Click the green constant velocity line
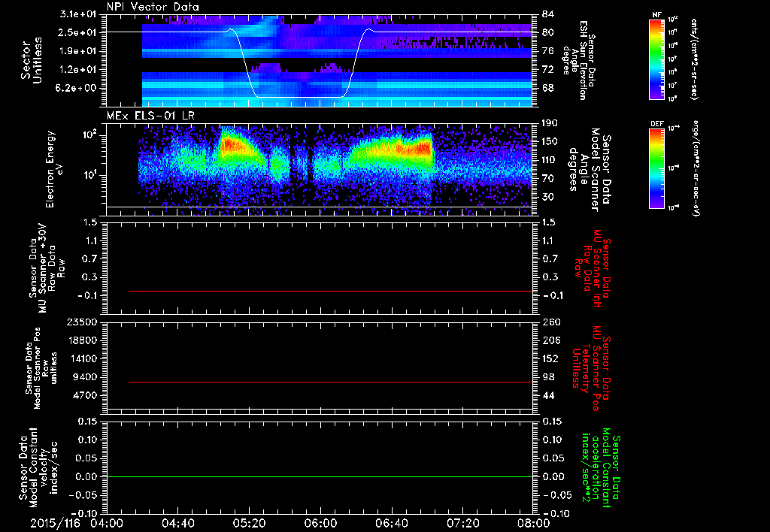This screenshot has width=770, height=532. click(320, 476)
